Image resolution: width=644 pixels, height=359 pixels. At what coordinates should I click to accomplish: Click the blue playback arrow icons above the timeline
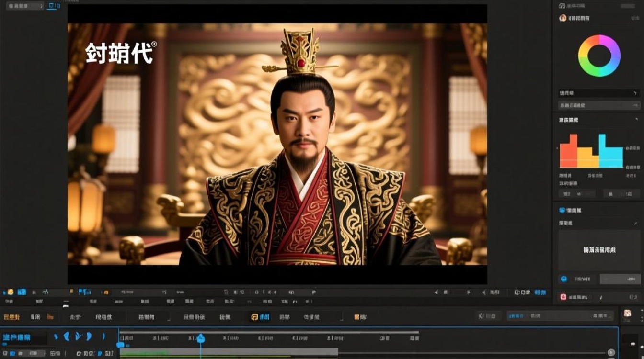click(79, 337)
